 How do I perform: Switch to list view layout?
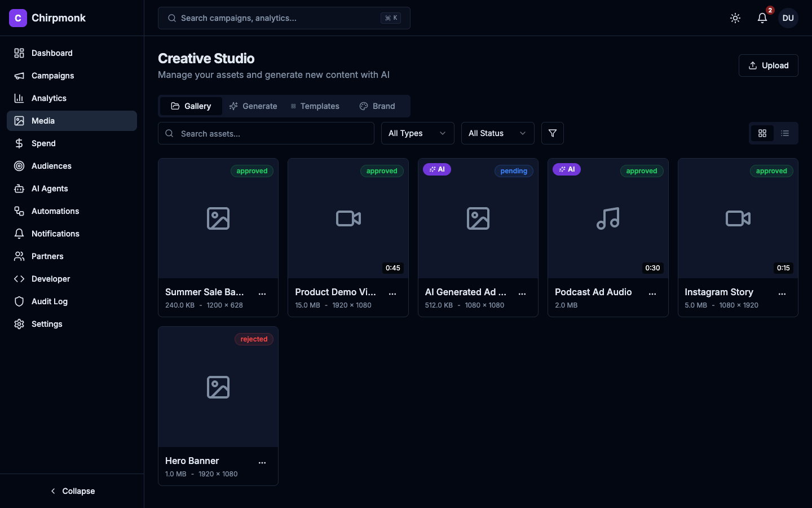tap(785, 133)
